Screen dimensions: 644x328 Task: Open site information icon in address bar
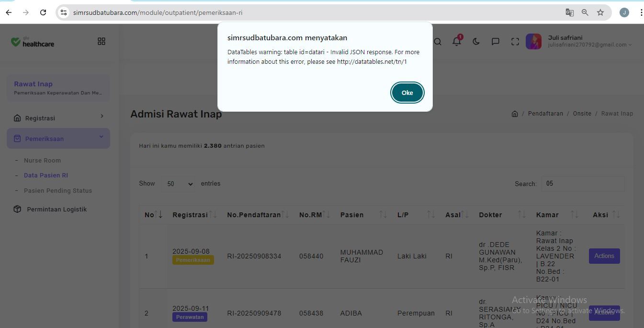[x=64, y=12]
